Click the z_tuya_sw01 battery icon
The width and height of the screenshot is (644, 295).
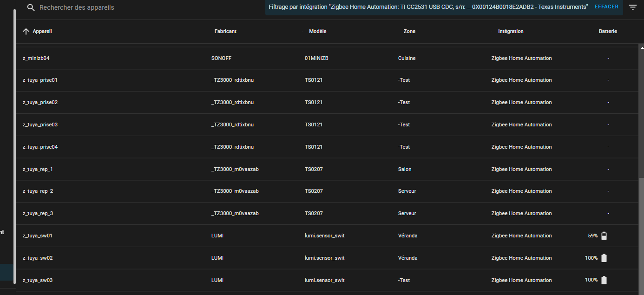tap(604, 236)
